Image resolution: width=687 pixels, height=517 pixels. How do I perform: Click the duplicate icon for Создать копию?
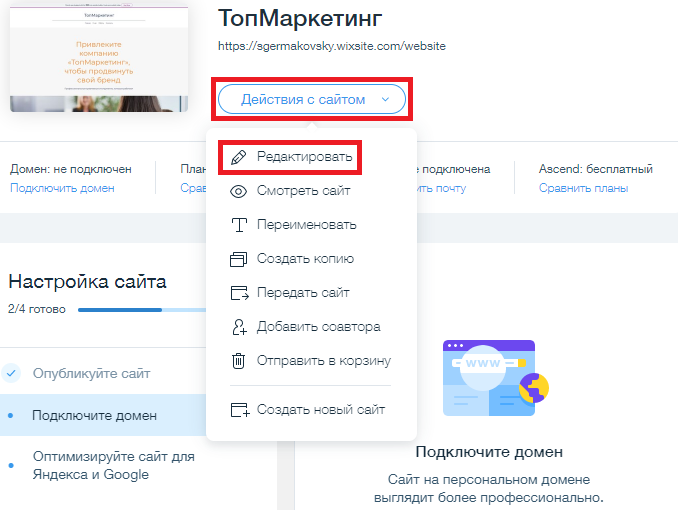click(238, 259)
